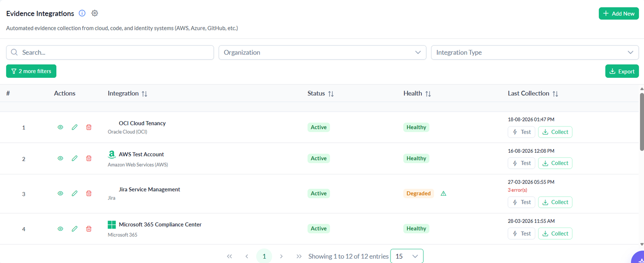
Task: Edit the AWS Test Account integration
Action: tap(74, 158)
